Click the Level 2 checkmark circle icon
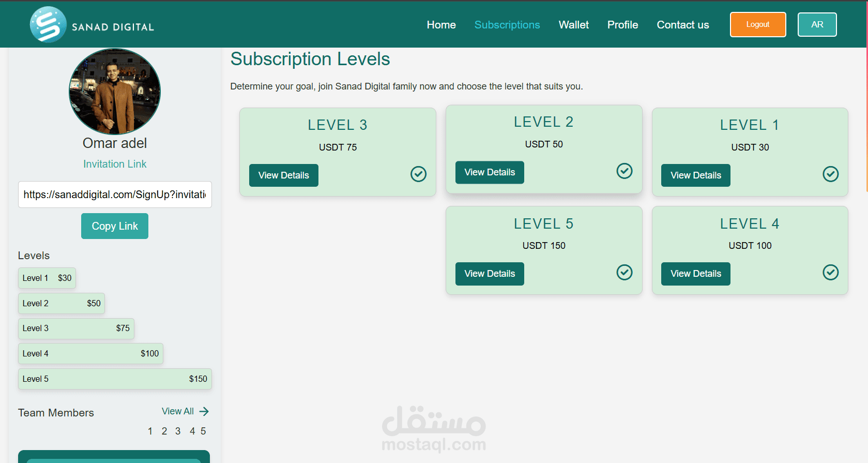The height and width of the screenshot is (463, 868). pos(625,171)
